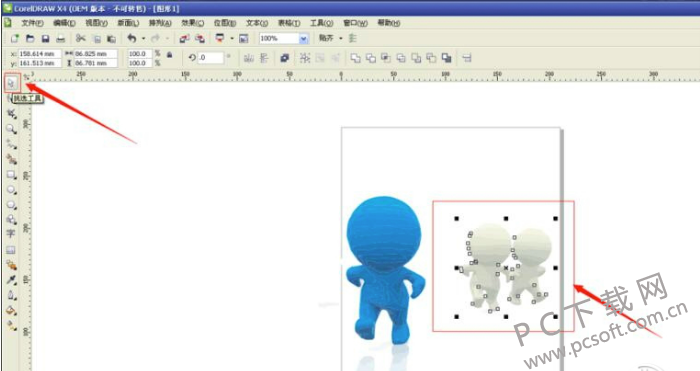
Task: Open the 文件(F) menu
Action: [32, 23]
